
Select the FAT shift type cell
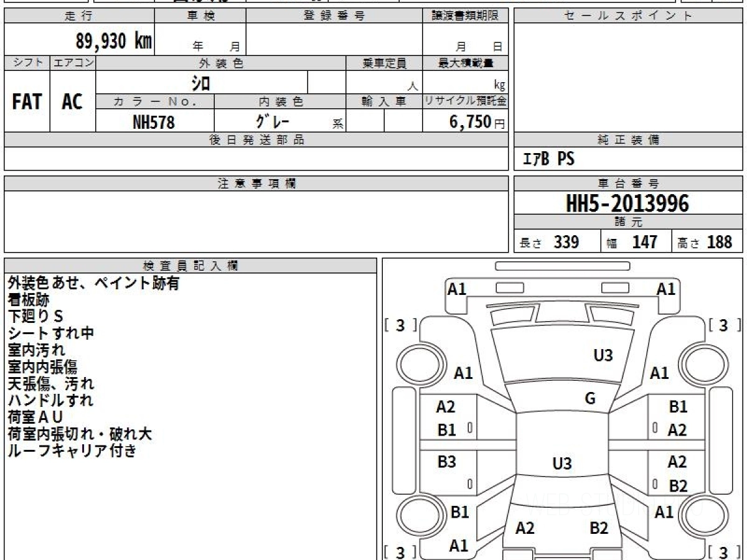(27, 102)
